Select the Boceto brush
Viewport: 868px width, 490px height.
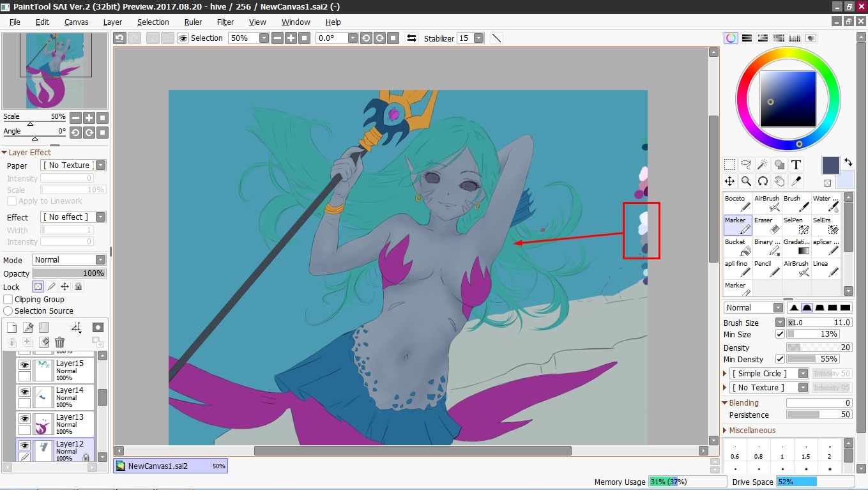[x=738, y=203]
